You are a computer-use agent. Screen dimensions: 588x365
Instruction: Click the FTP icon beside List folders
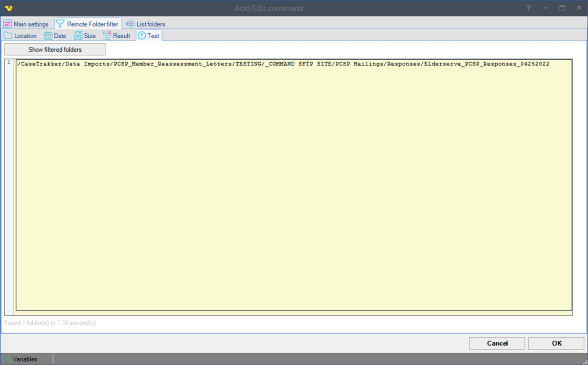tap(130, 24)
